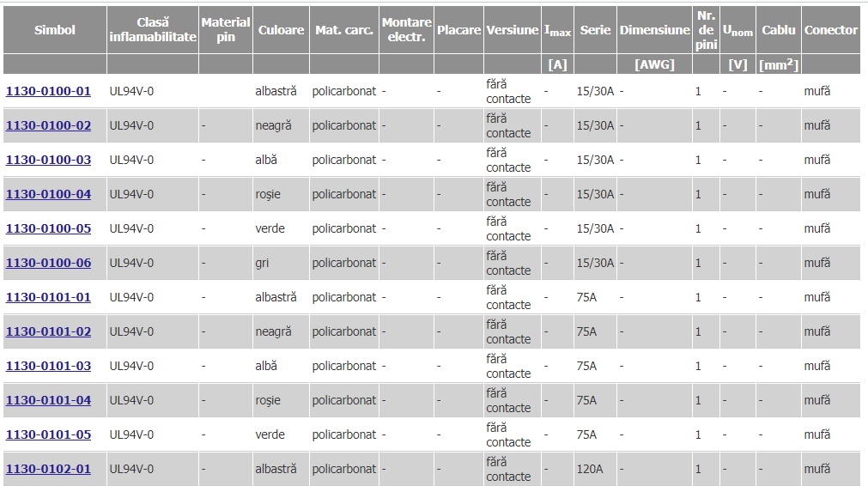Open product link 1130-0101-01

click(48, 297)
